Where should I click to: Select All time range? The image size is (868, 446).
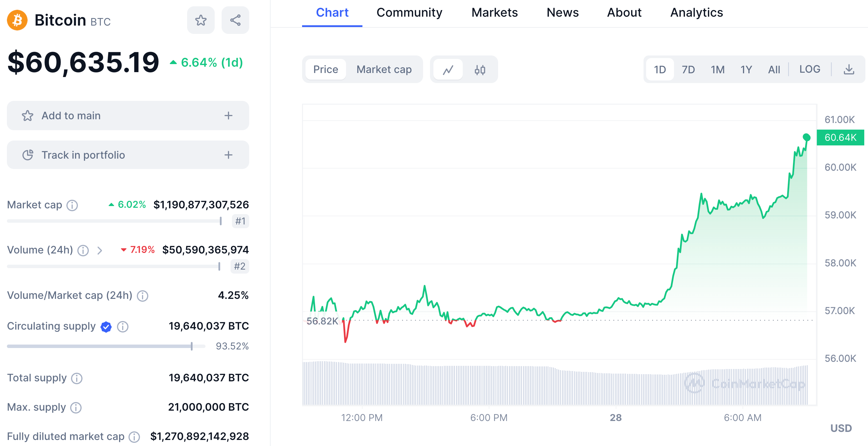tap(774, 70)
